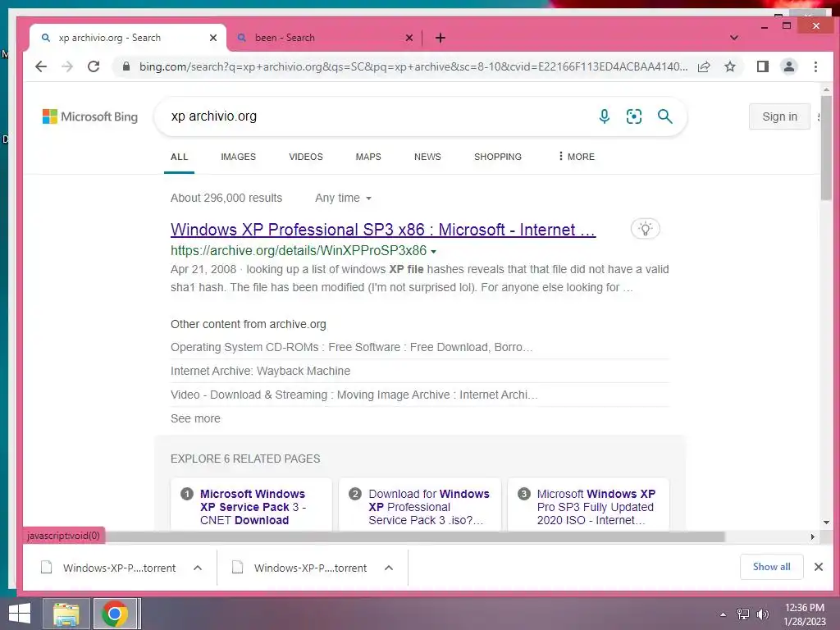Open File Explorer from the taskbar
Viewport: 840px width, 630px height.
[66, 614]
